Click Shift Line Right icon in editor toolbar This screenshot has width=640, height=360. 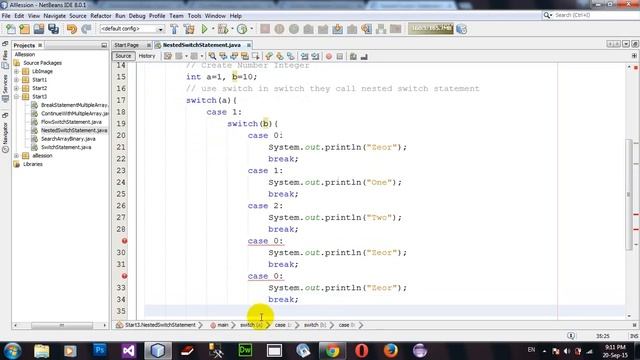click(x=316, y=56)
